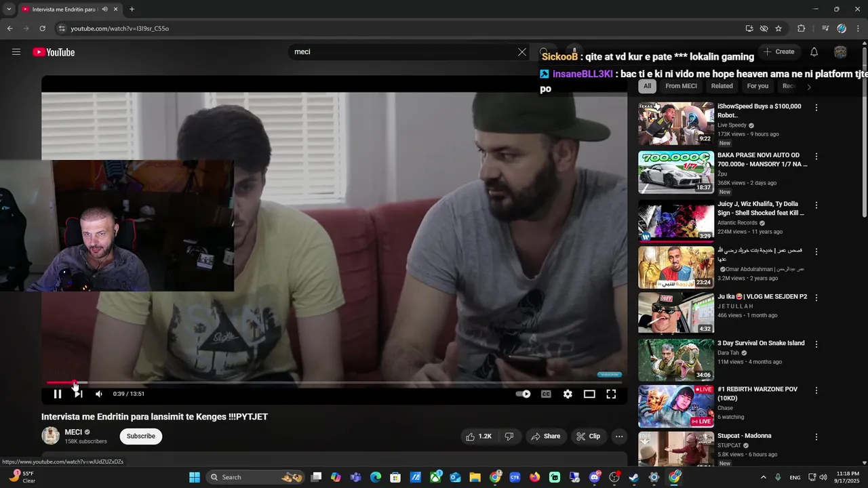Image resolution: width=868 pixels, height=488 pixels.
Task: Click the address bar URL
Action: 120,28
